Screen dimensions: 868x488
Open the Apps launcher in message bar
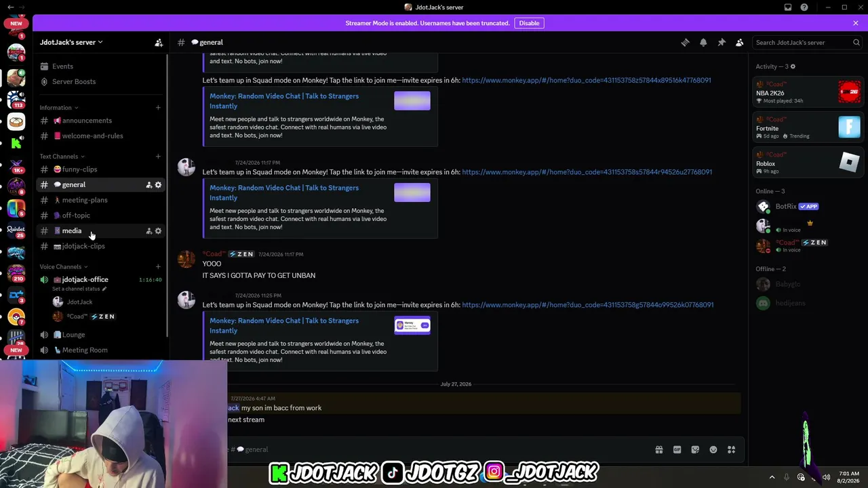pyautogui.click(x=731, y=449)
